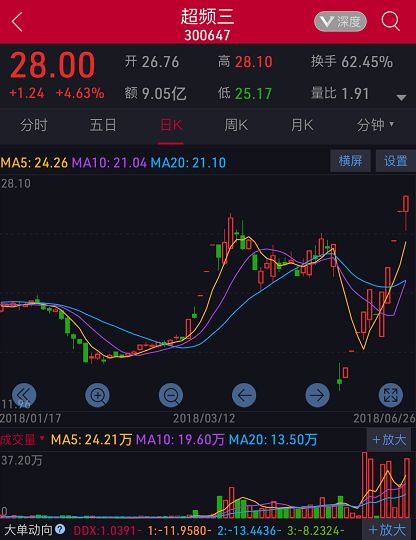The image size is (416, 540).
Task: Toggle the 深度 mode pill
Action: [340, 22]
